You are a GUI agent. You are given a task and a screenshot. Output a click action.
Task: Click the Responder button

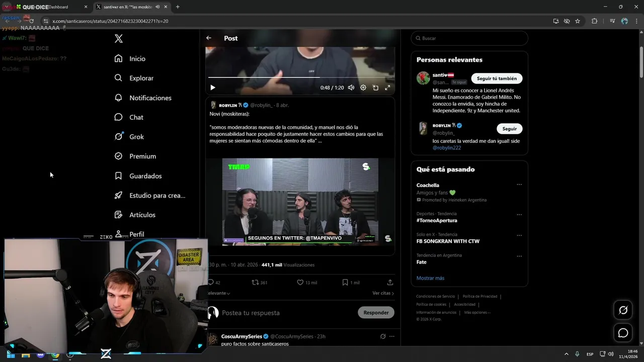click(376, 313)
